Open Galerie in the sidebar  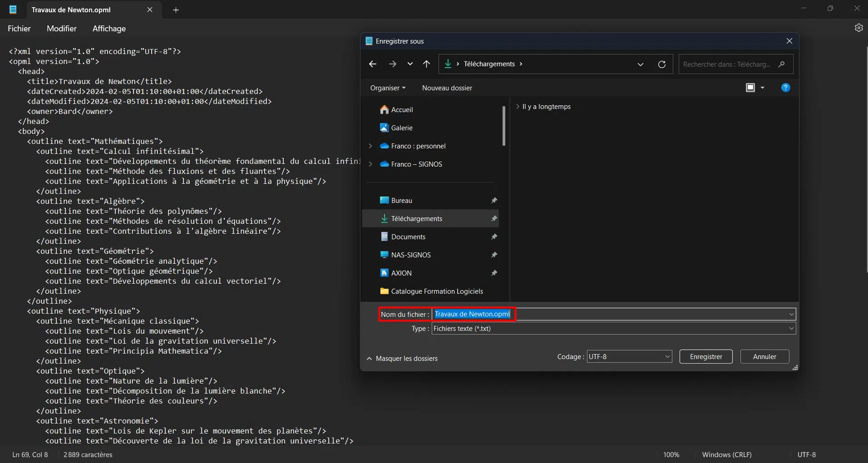[402, 128]
